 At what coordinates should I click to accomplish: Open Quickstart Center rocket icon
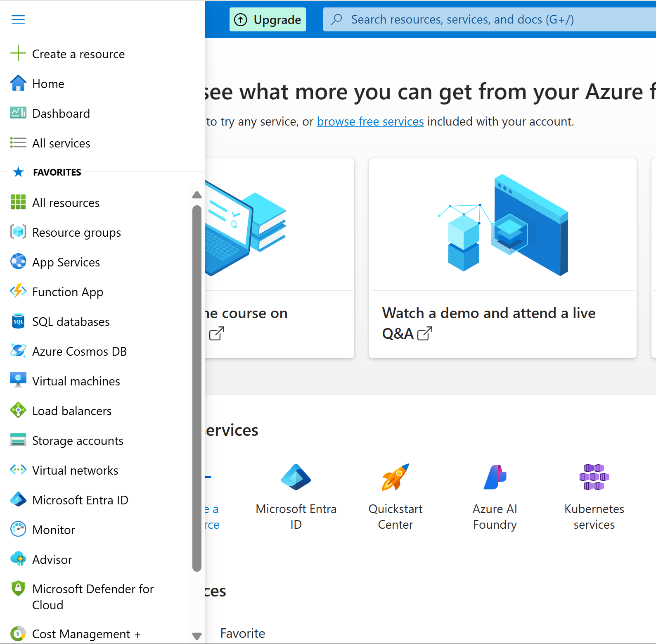pyautogui.click(x=395, y=477)
